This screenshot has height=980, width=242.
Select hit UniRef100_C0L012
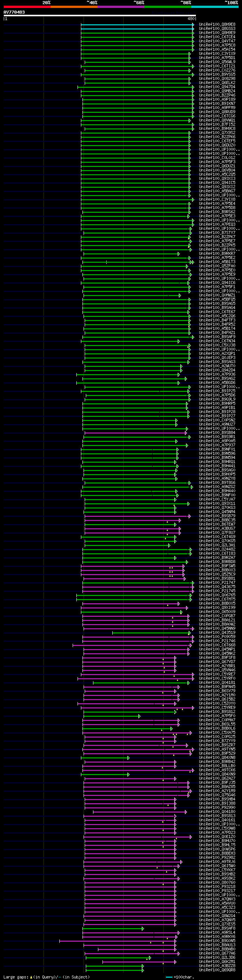pyautogui.click(x=217, y=158)
